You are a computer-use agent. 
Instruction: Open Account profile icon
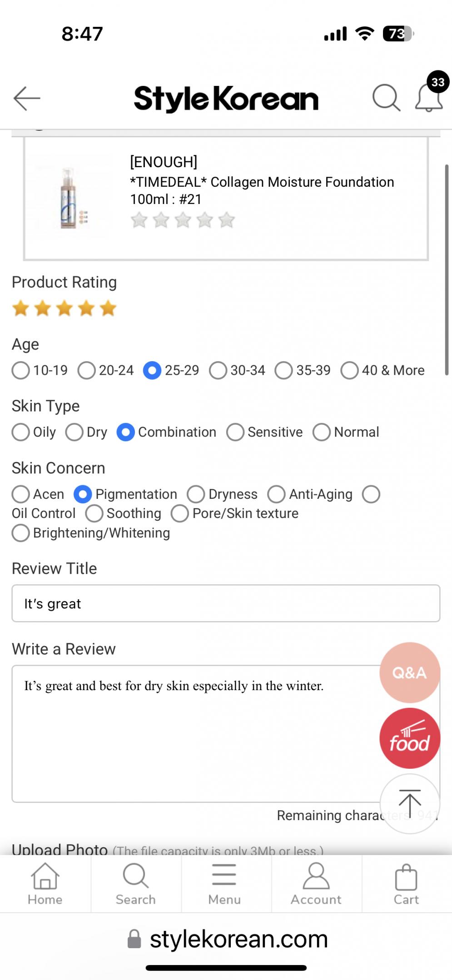(316, 884)
